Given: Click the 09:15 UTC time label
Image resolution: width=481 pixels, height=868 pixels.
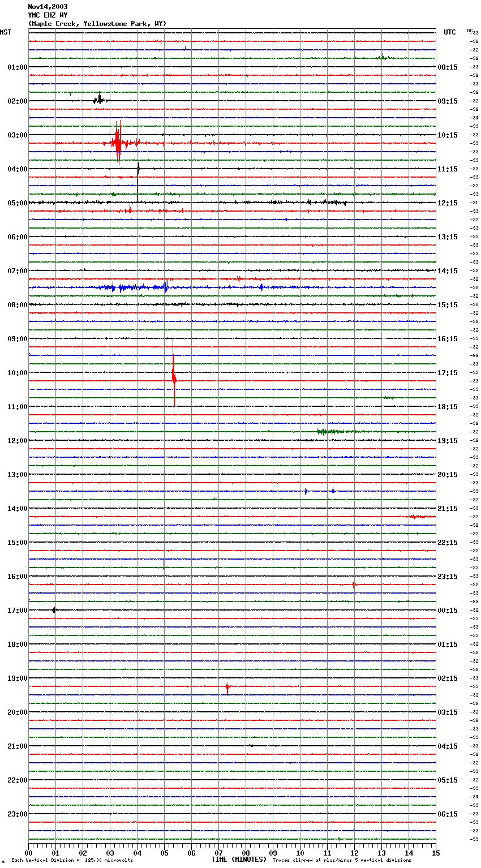Looking at the screenshot, I should (x=448, y=101).
